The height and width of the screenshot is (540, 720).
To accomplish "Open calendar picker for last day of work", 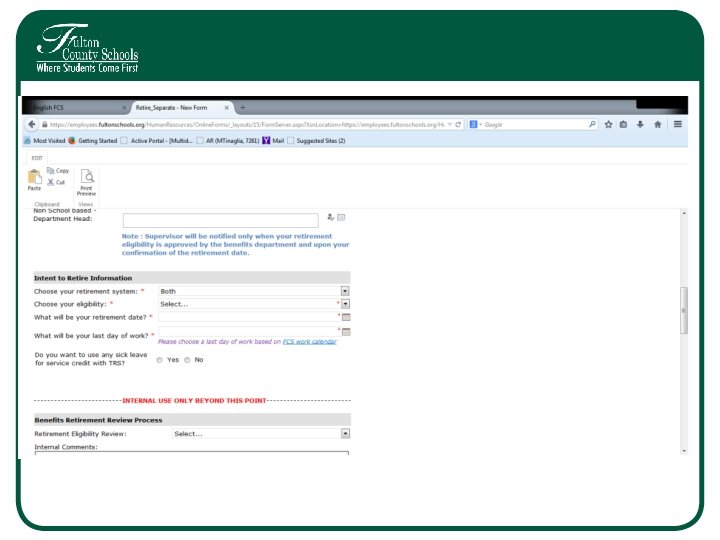I will (x=346, y=332).
